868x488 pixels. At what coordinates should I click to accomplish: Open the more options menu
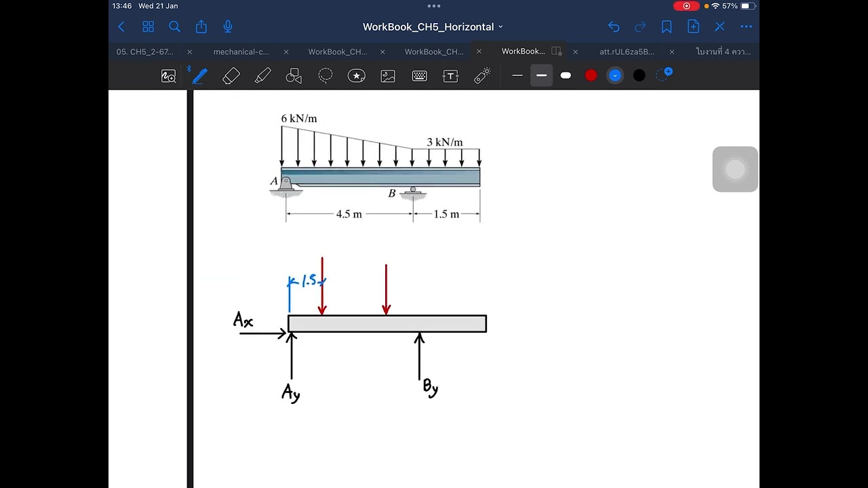click(747, 27)
